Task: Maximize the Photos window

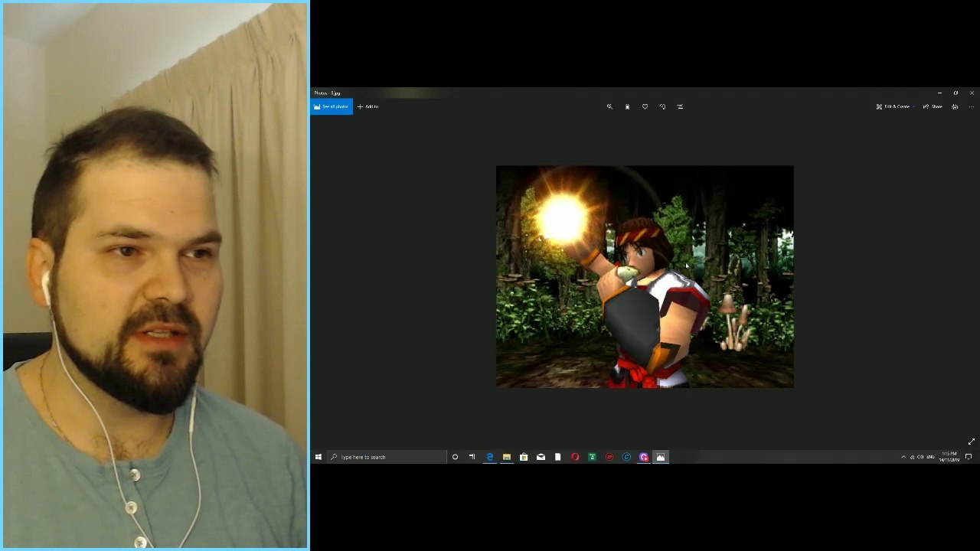Action: click(x=955, y=93)
